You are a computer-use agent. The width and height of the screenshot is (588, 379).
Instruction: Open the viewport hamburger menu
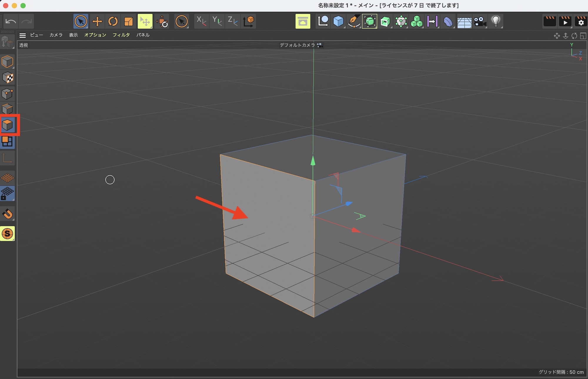point(23,36)
